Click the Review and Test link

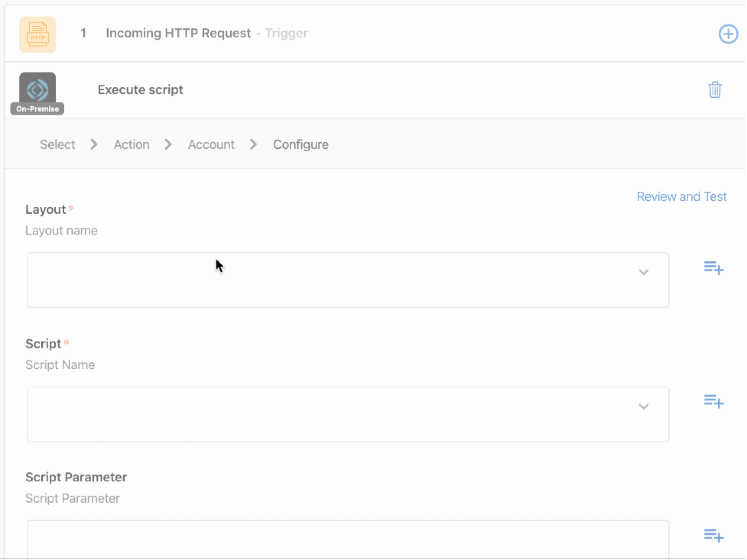[x=682, y=196]
